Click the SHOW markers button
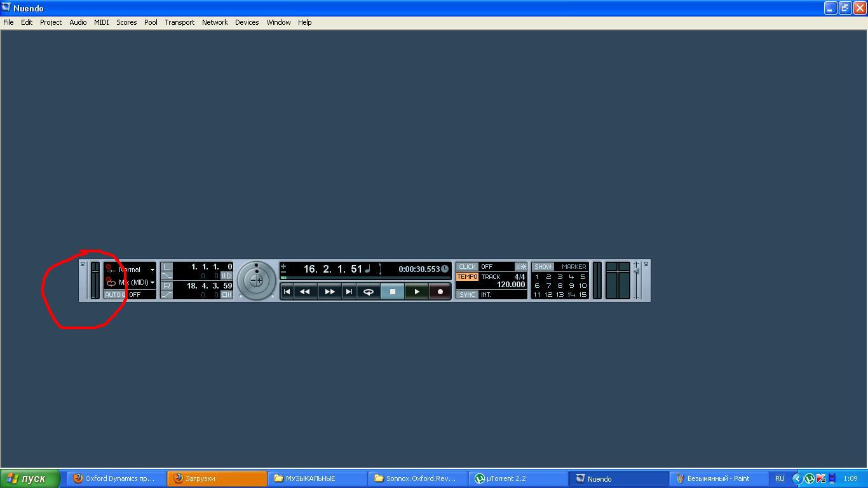 click(543, 267)
